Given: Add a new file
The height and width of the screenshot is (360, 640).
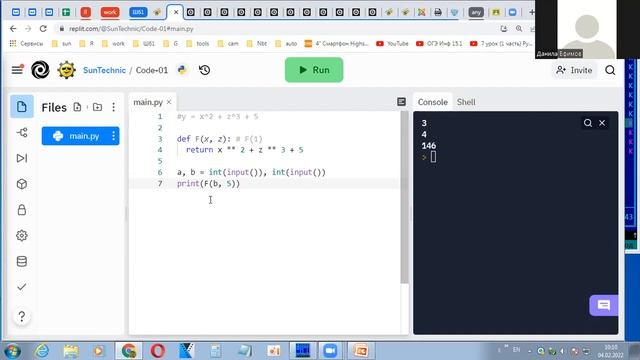Looking at the screenshot, I should click(77, 107).
